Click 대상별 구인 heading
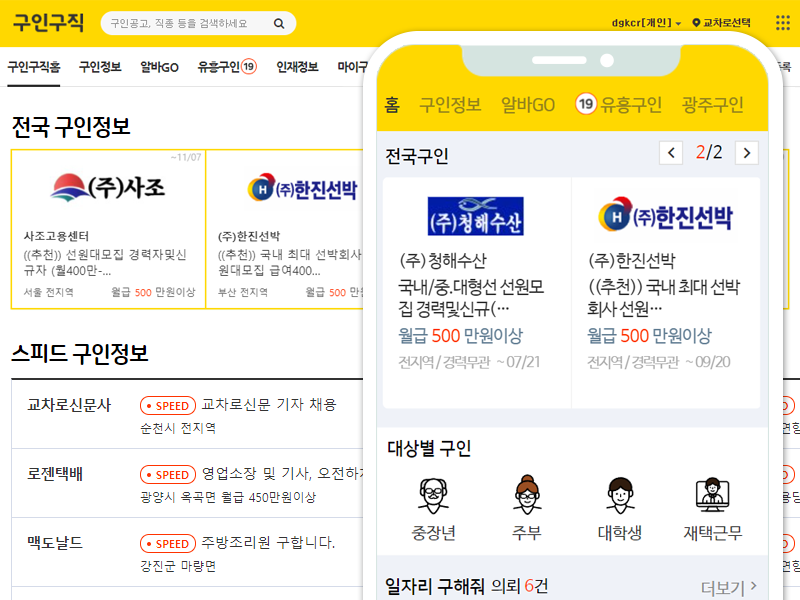800x600 pixels. [x=429, y=448]
